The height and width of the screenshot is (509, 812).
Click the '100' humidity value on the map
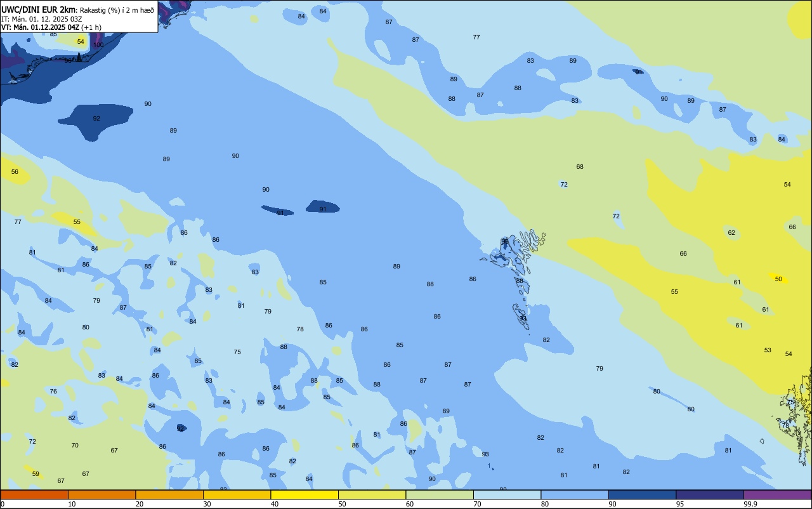point(98,45)
